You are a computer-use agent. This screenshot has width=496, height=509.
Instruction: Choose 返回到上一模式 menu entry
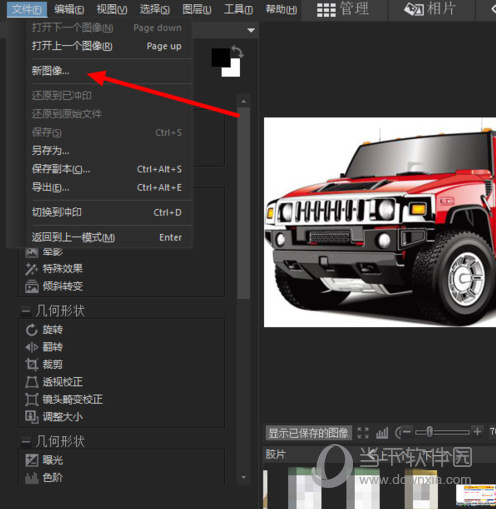click(107, 237)
